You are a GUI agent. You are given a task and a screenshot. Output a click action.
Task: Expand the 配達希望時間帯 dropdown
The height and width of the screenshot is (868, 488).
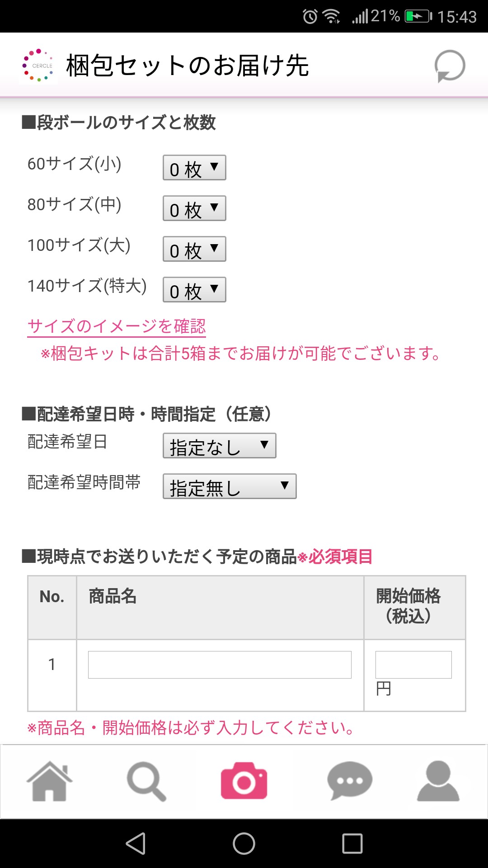click(x=230, y=486)
